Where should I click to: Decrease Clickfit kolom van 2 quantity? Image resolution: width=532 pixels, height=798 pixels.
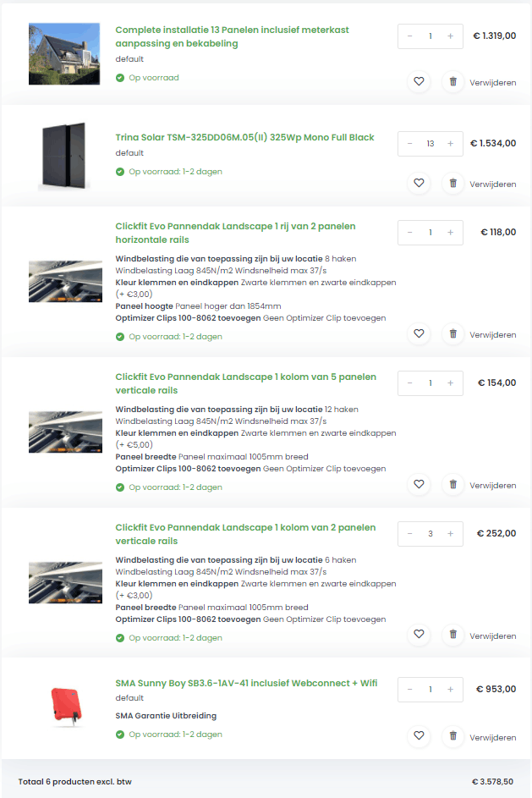tap(410, 533)
